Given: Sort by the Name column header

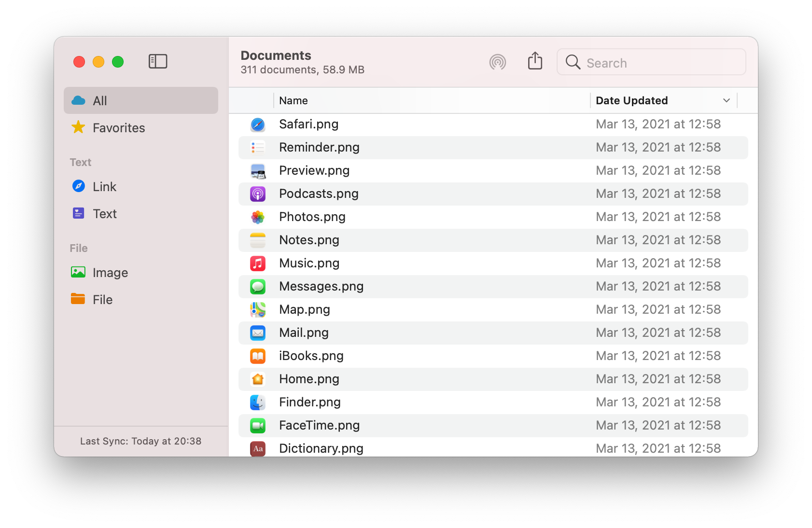Looking at the screenshot, I should tap(432, 100).
